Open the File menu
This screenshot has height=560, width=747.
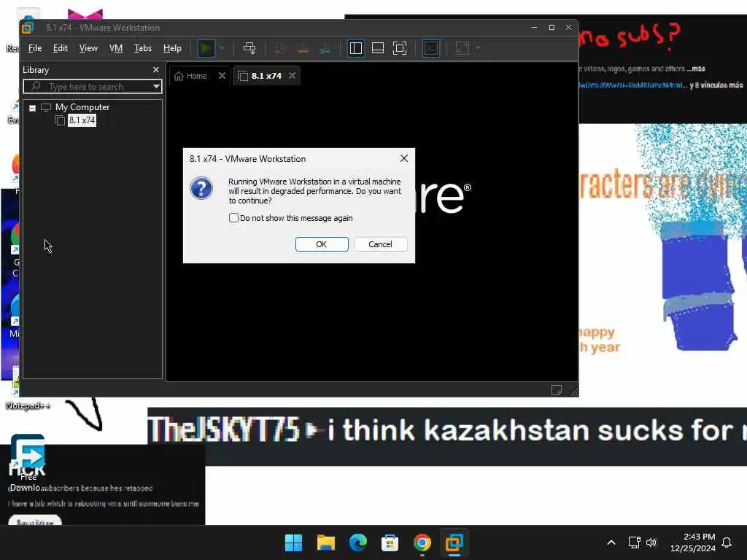[35, 48]
